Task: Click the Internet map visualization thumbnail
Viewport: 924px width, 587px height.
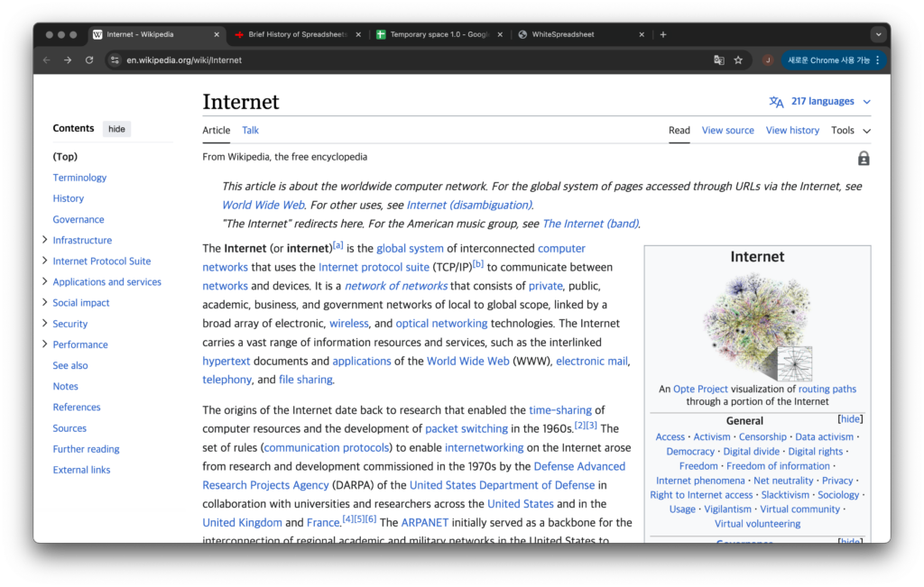Action: click(x=756, y=326)
